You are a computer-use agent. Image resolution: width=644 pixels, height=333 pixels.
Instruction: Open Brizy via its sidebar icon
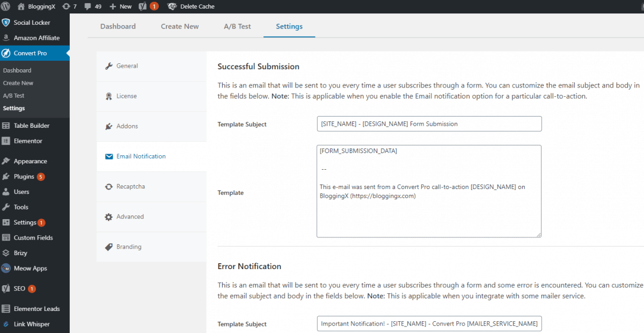pos(6,253)
